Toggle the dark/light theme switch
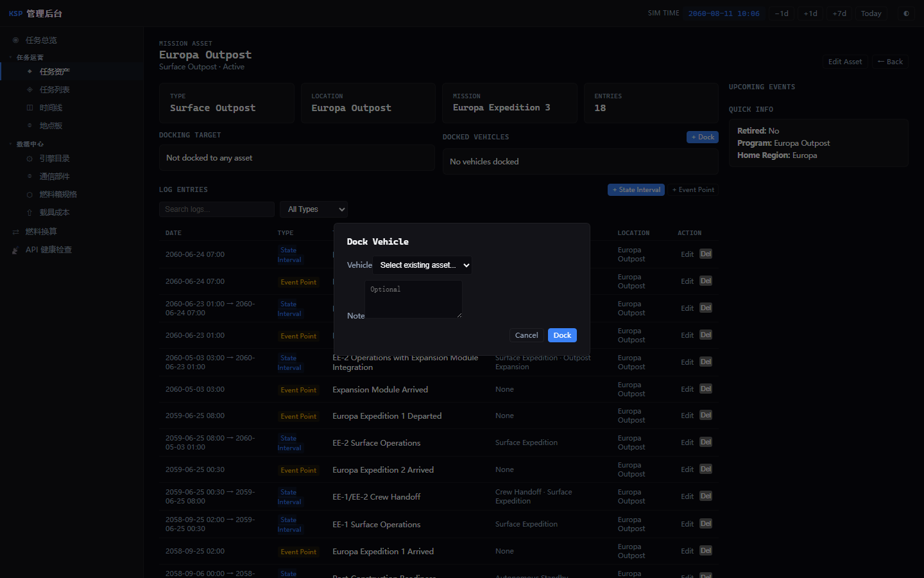 pos(906,13)
